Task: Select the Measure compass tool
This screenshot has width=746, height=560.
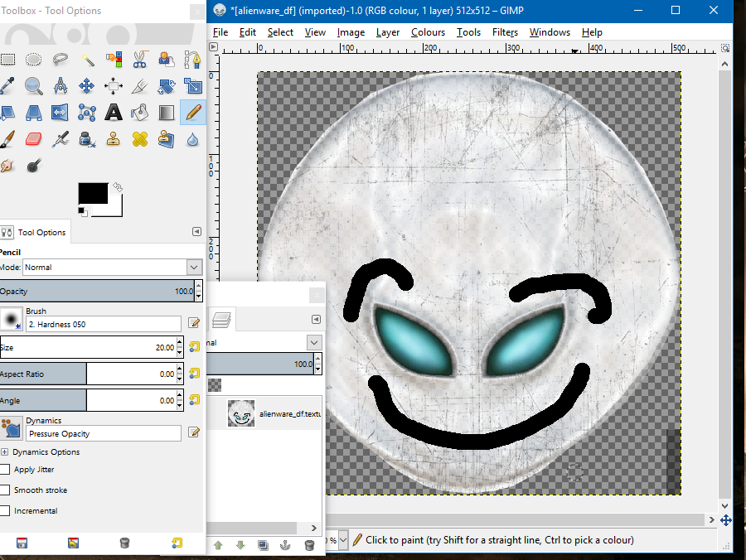Action: [60, 86]
